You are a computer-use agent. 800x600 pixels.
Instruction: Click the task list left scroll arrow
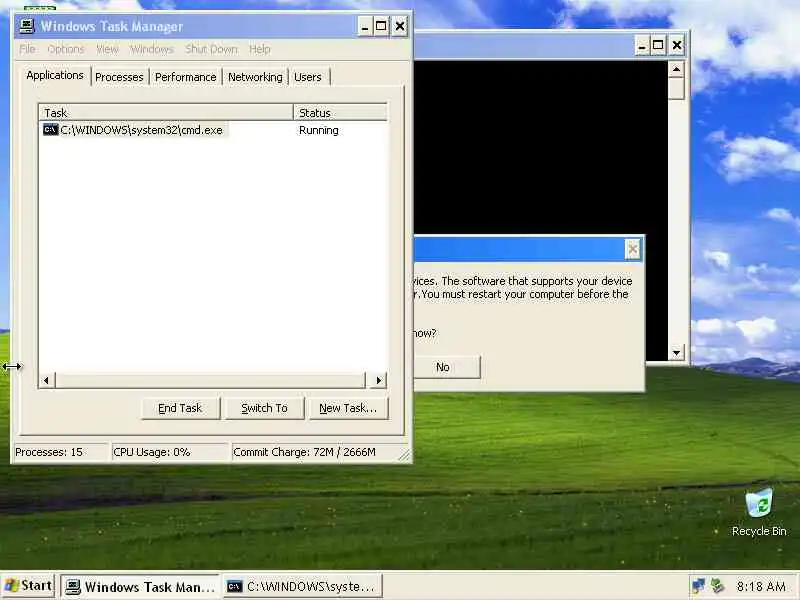47,380
